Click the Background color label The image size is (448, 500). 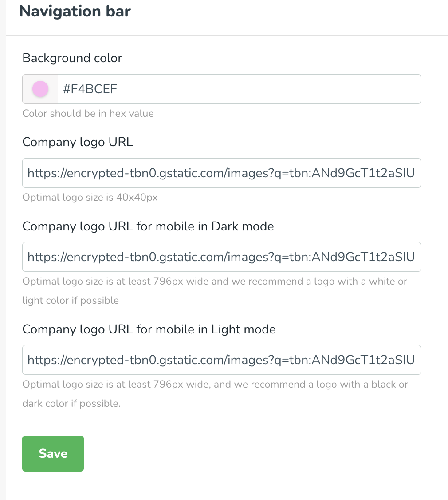pos(72,58)
